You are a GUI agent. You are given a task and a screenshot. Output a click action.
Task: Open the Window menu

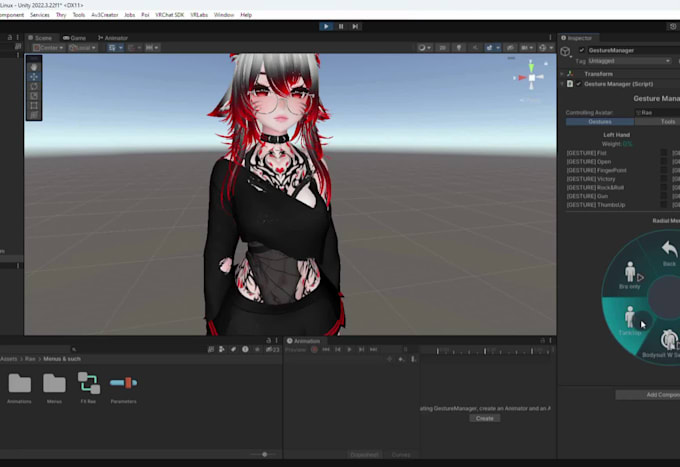[224, 15]
